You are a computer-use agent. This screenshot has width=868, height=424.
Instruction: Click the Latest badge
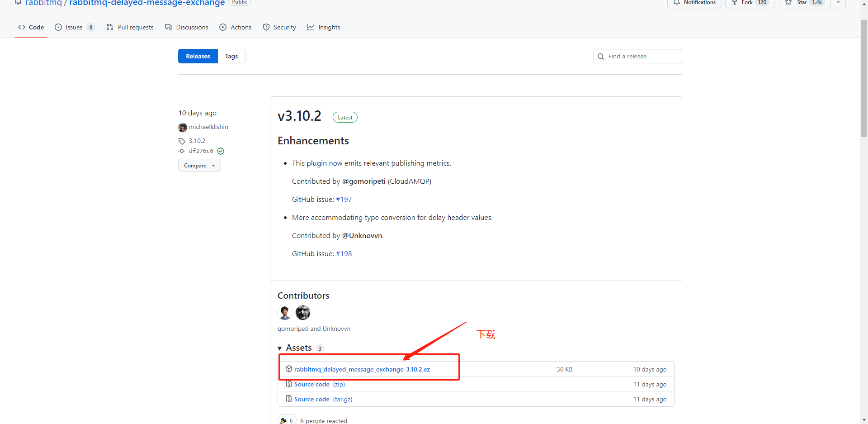(x=345, y=117)
